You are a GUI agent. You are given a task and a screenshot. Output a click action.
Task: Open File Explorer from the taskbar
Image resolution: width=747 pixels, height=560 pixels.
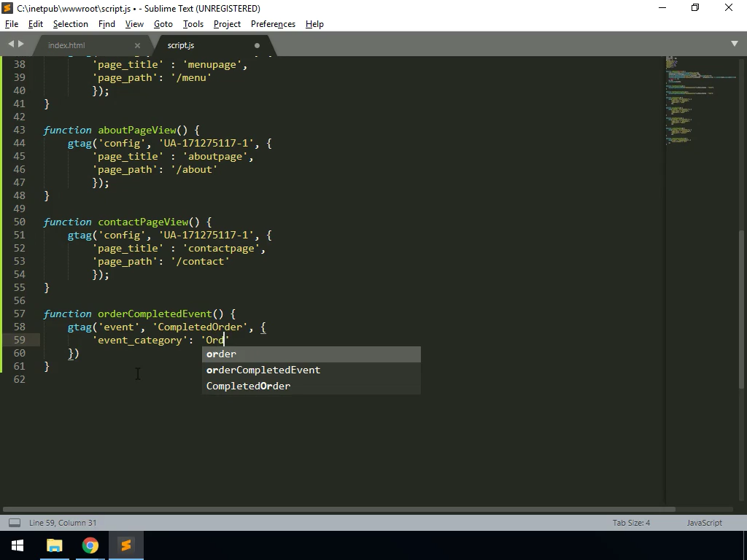(x=54, y=545)
